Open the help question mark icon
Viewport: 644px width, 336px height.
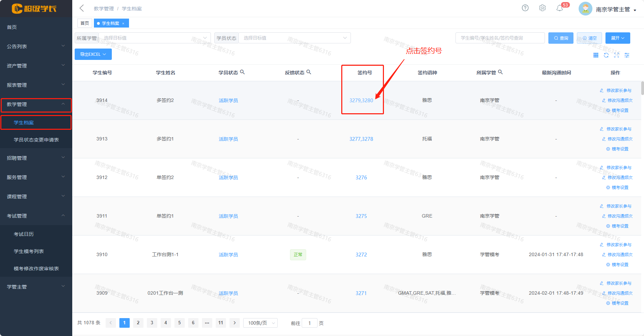click(525, 8)
